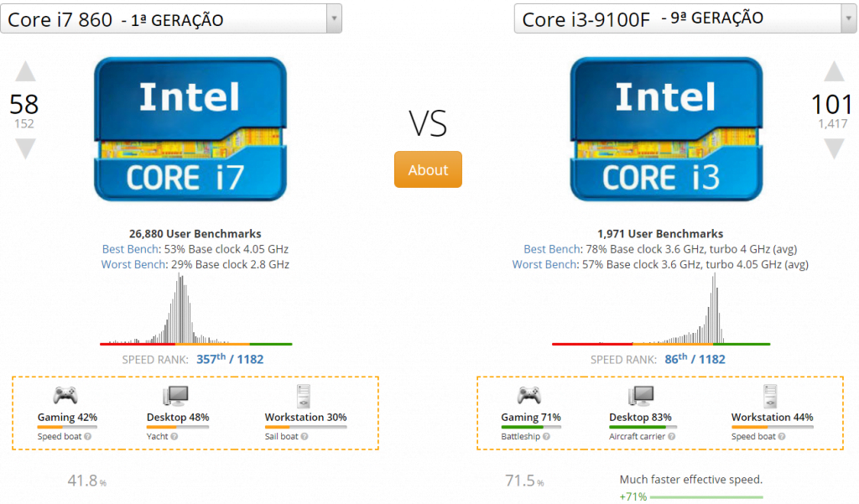
Task: Expand the Core i3-9100F CPU dropdown
Action: pyautogui.click(x=849, y=18)
